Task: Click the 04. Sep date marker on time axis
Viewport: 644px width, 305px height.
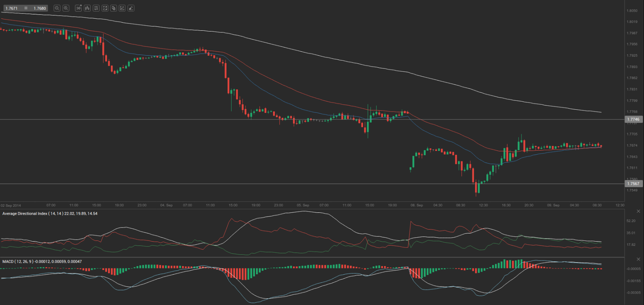Action: (x=166, y=205)
